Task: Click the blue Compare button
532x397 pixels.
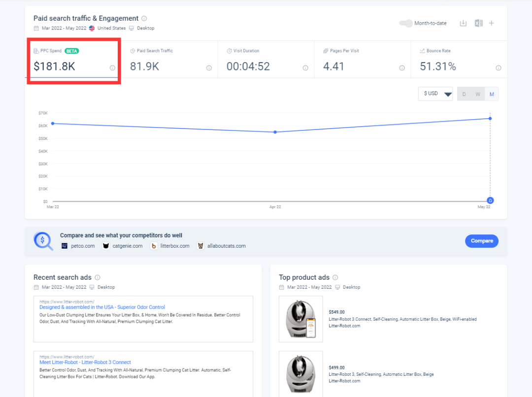Action: (x=482, y=241)
